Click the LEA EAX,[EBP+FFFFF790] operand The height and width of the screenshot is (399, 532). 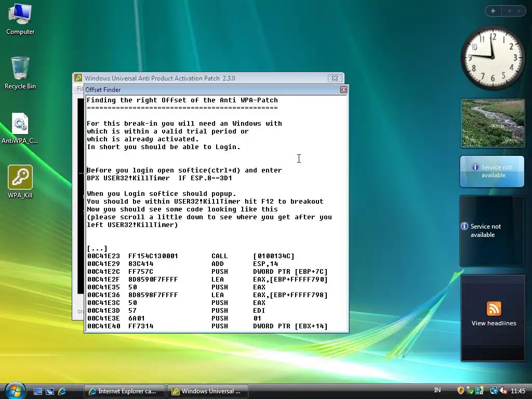point(290,280)
